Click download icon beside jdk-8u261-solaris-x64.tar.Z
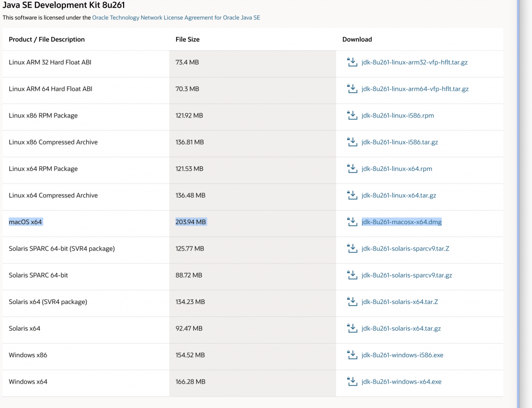 352,302
